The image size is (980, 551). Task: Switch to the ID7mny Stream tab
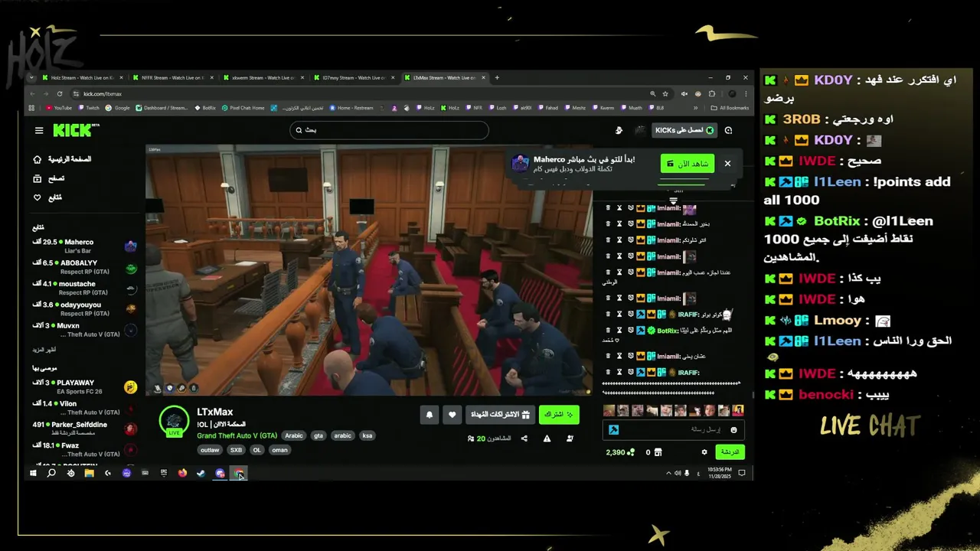(354, 77)
